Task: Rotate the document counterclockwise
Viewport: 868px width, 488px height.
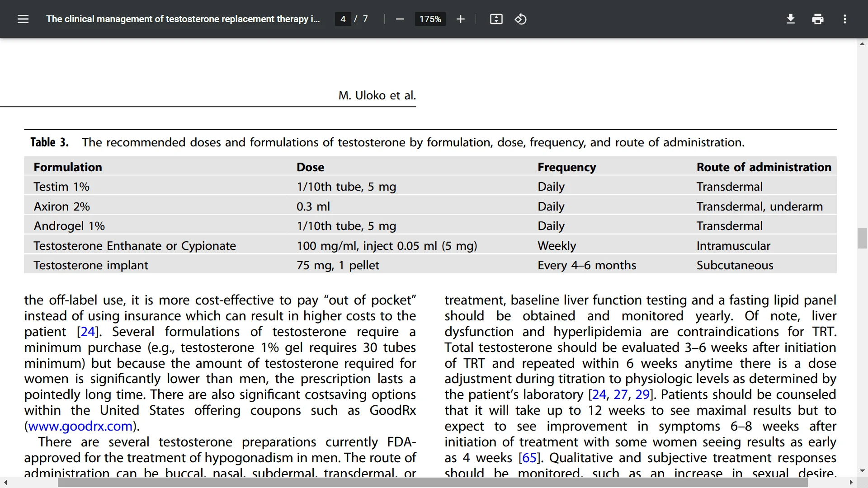Action: (x=520, y=19)
